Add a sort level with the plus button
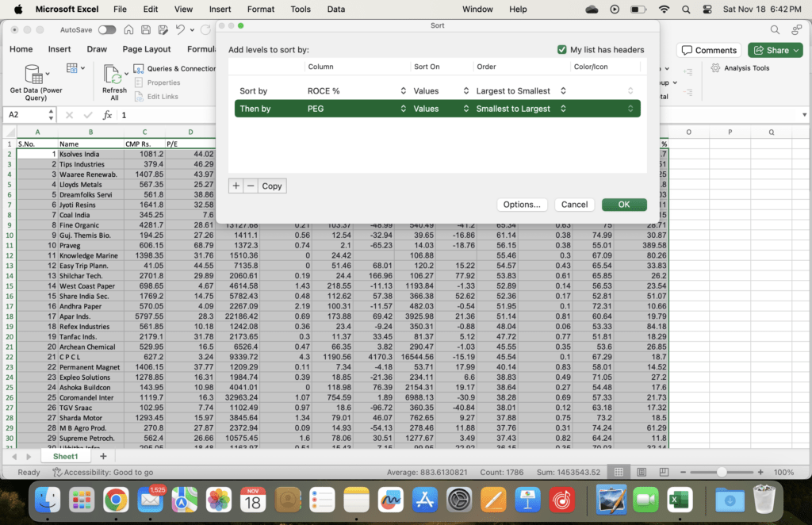Viewport: 812px width, 525px height. (x=236, y=186)
